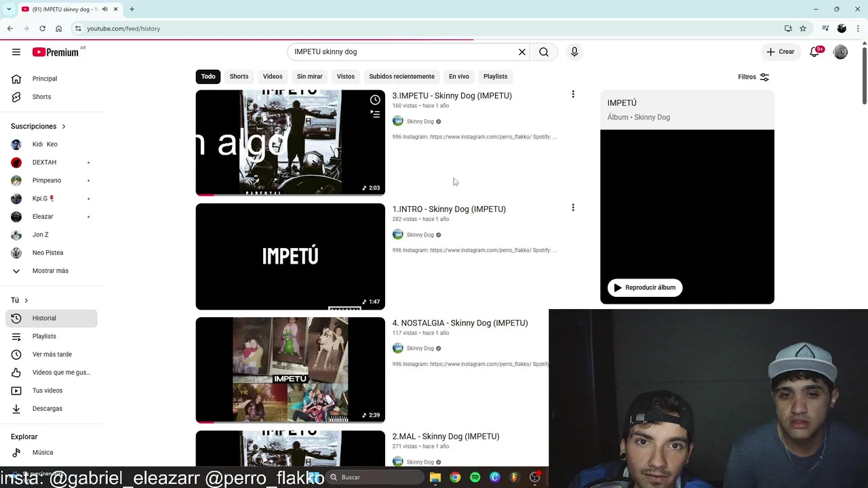Open Música under Explorar
This screenshot has width=868, height=488.
[x=52, y=453]
